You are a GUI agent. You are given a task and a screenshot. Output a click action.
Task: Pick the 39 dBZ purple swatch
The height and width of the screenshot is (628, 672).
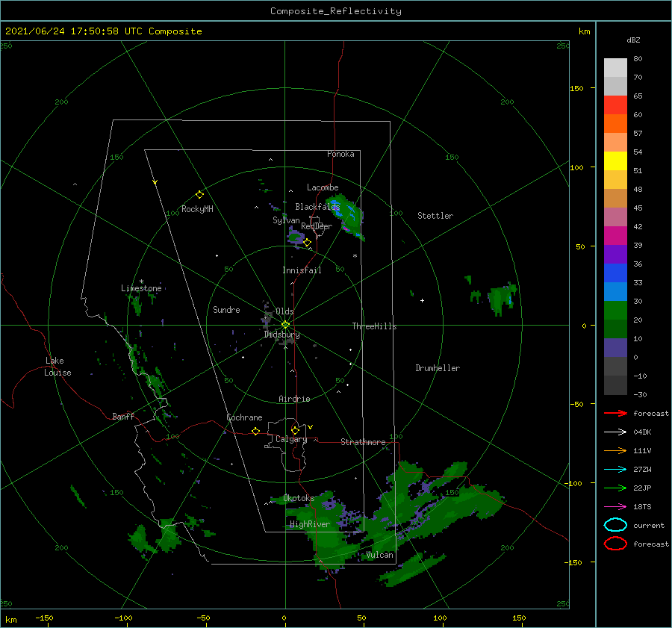click(615, 254)
